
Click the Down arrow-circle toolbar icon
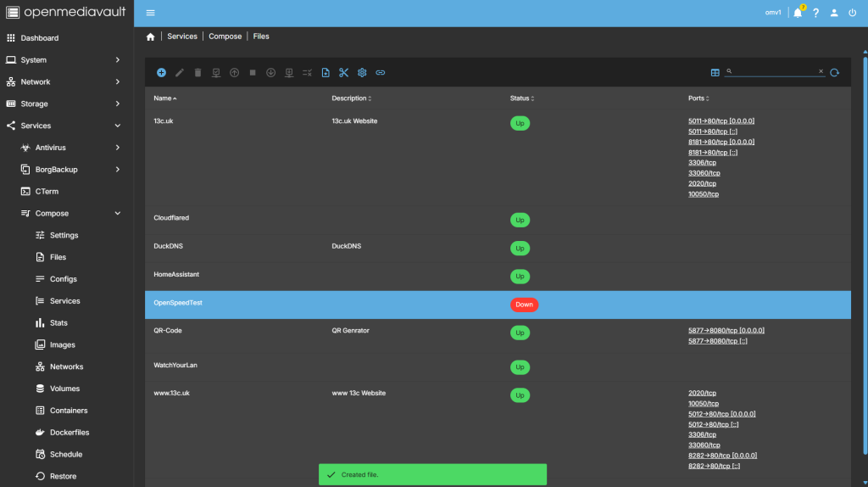270,73
